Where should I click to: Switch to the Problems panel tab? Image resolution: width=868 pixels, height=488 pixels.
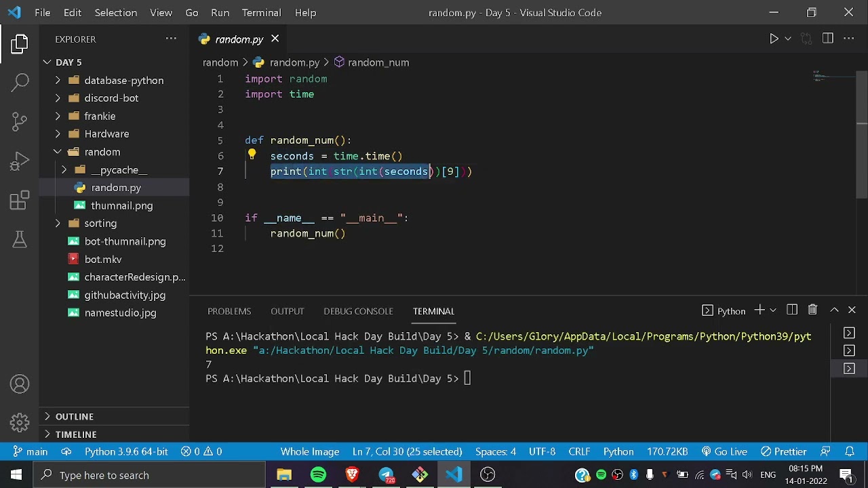[x=229, y=311]
